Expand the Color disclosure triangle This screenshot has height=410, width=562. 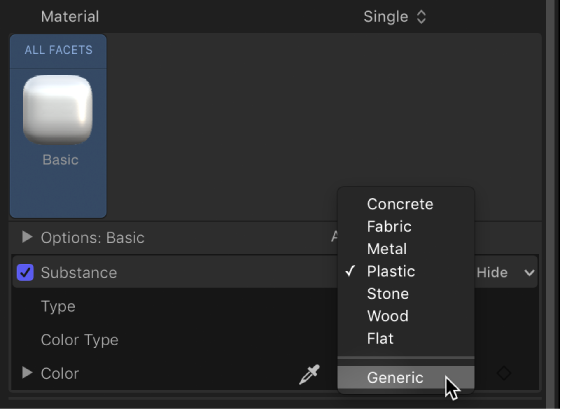(x=27, y=373)
